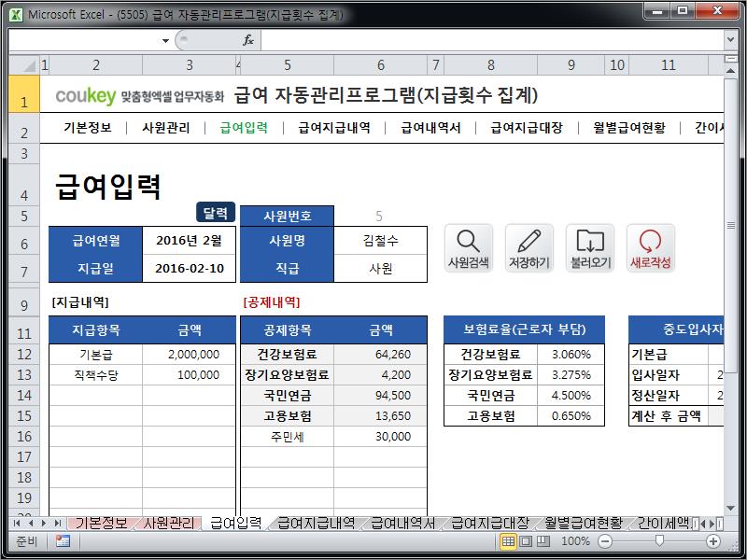Click the row 12 header

pyautogui.click(x=24, y=355)
